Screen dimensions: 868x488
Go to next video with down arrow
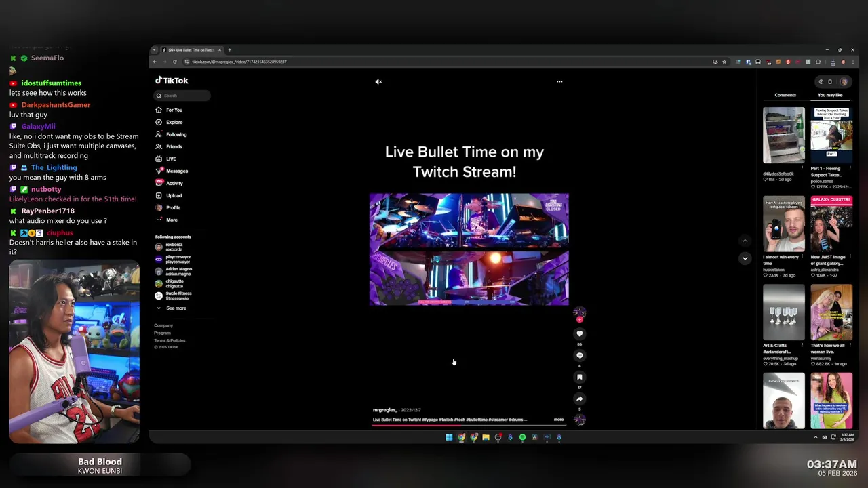[x=745, y=258]
